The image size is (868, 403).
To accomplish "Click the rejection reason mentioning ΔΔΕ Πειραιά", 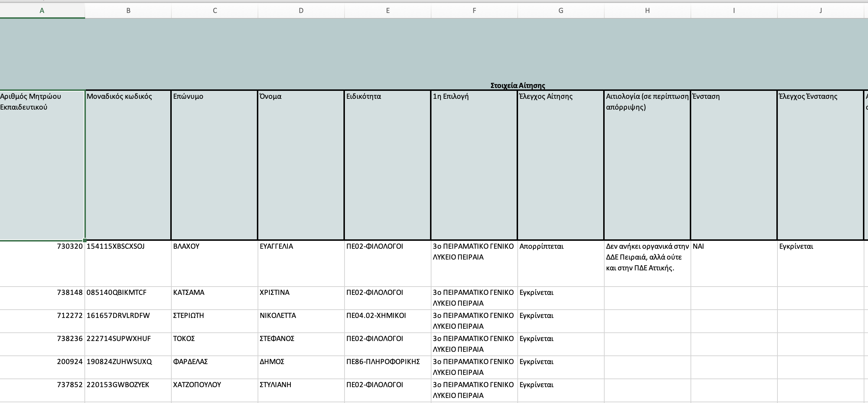I will [x=647, y=263].
